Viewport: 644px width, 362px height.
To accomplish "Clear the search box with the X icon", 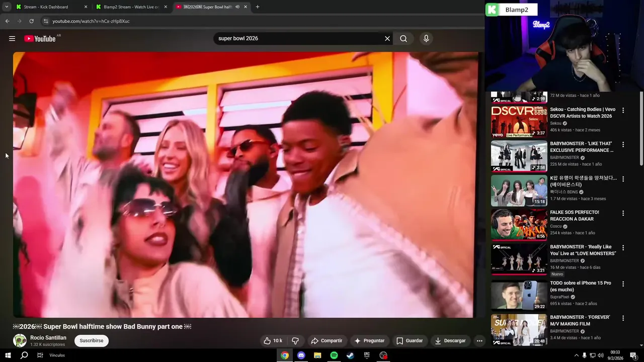I will click(x=387, y=39).
